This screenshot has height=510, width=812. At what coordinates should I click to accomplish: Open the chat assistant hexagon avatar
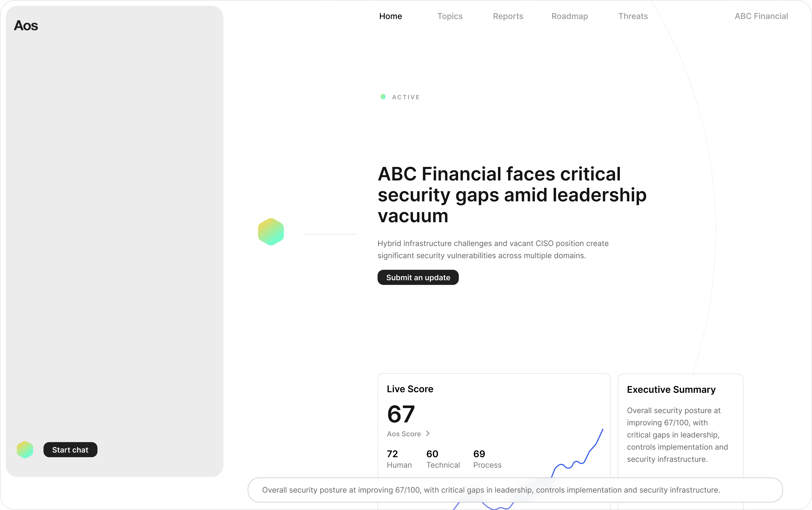coord(25,450)
